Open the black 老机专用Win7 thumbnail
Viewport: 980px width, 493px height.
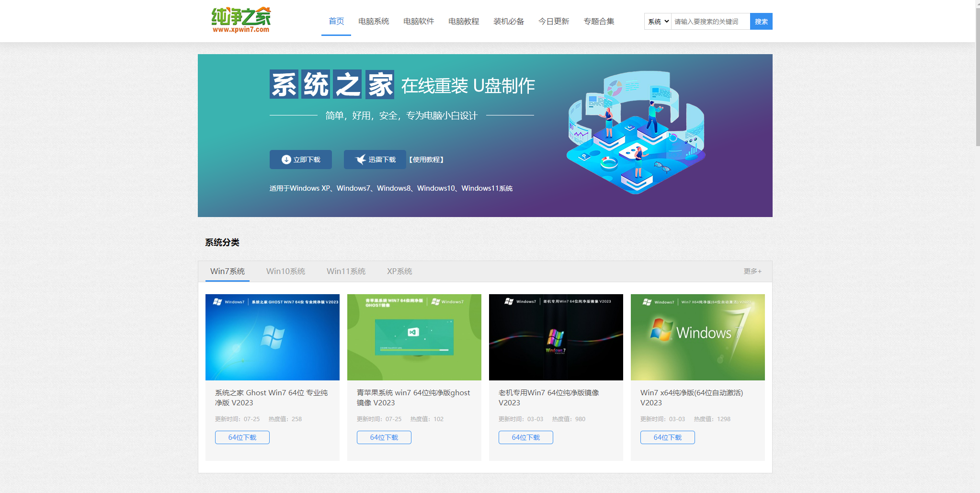(x=556, y=337)
